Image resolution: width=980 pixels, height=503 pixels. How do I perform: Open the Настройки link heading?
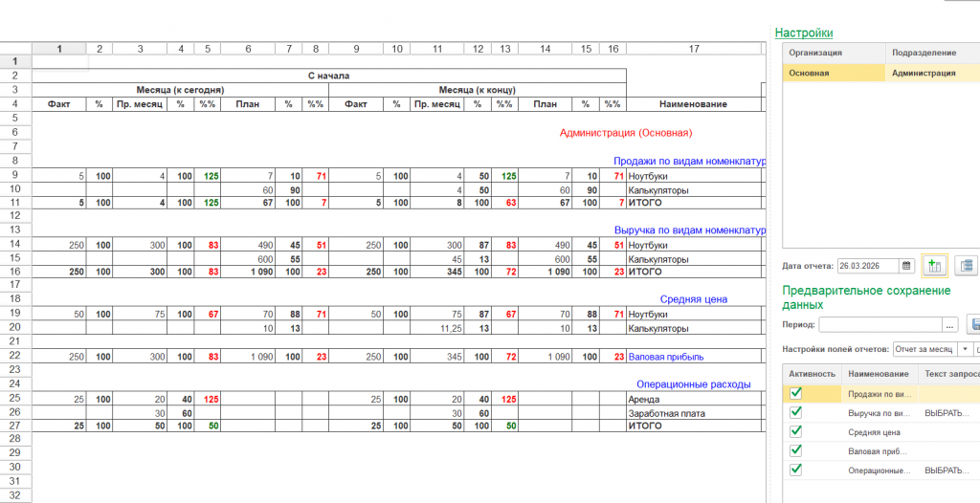804,33
